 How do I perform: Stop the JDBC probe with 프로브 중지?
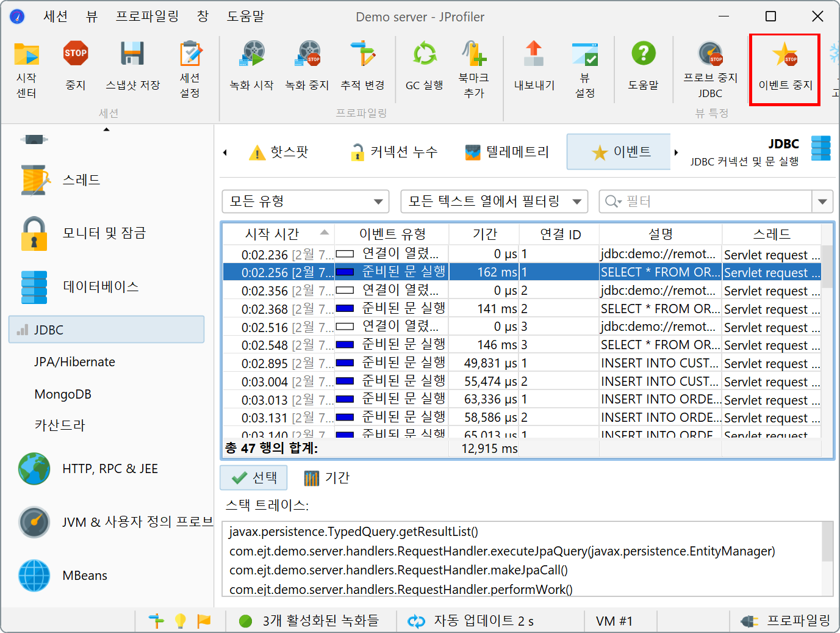point(710,70)
